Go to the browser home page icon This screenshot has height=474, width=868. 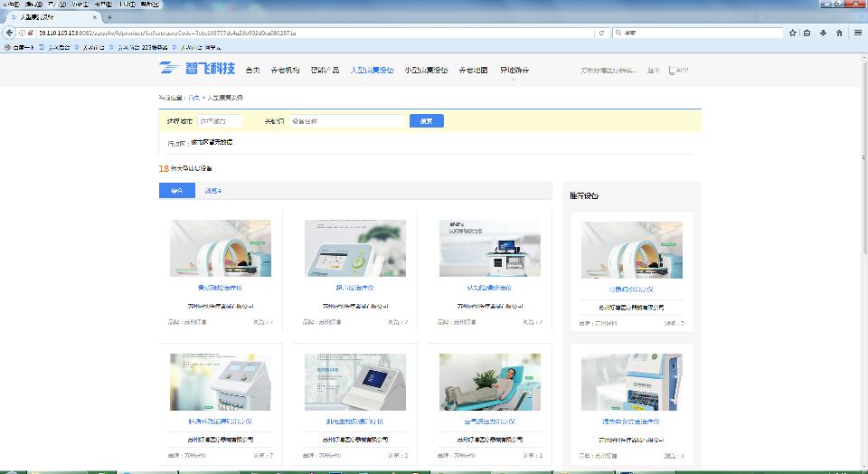839,33
